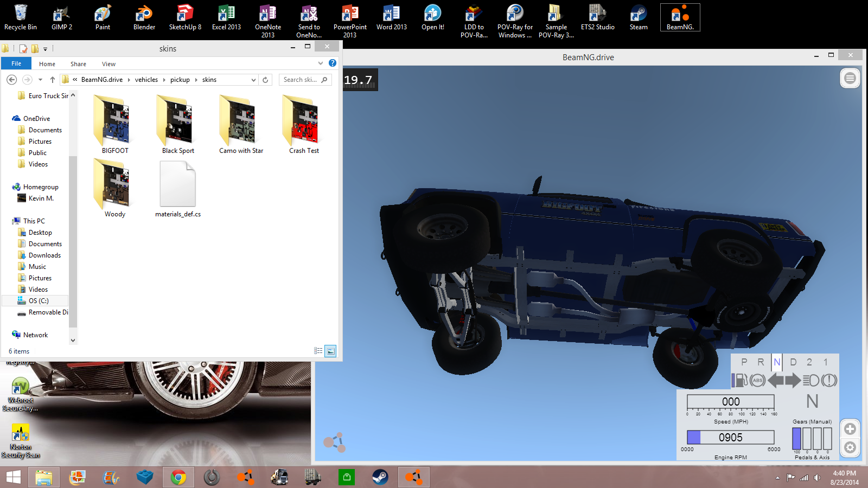Click the New folder icon in quick access toolbar

click(35, 49)
